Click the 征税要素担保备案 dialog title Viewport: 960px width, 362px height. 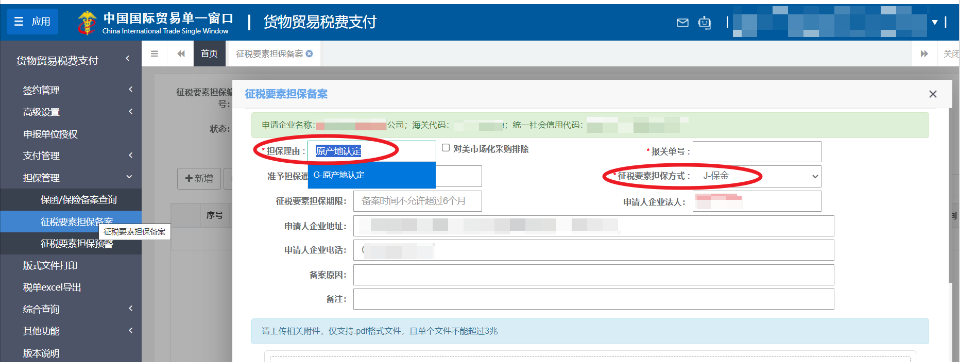(x=286, y=94)
